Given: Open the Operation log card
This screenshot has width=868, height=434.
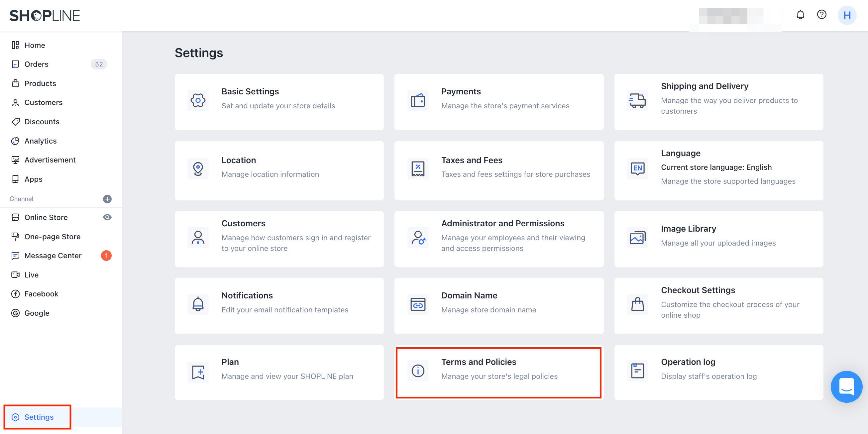Looking at the screenshot, I should pyautogui.click(x=718, y=372).
